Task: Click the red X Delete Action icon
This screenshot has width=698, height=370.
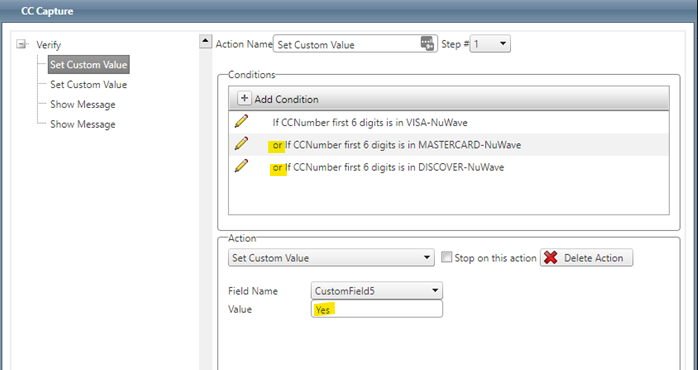Action: coord(551,257)
